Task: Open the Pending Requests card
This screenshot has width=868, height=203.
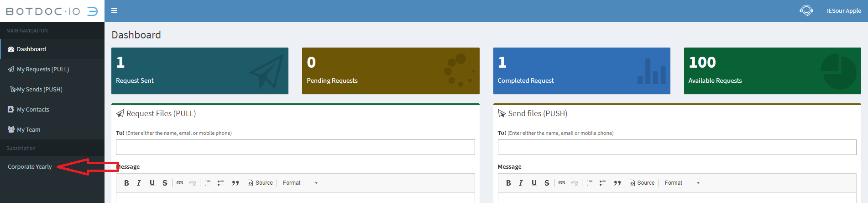Action: [391, 71]
